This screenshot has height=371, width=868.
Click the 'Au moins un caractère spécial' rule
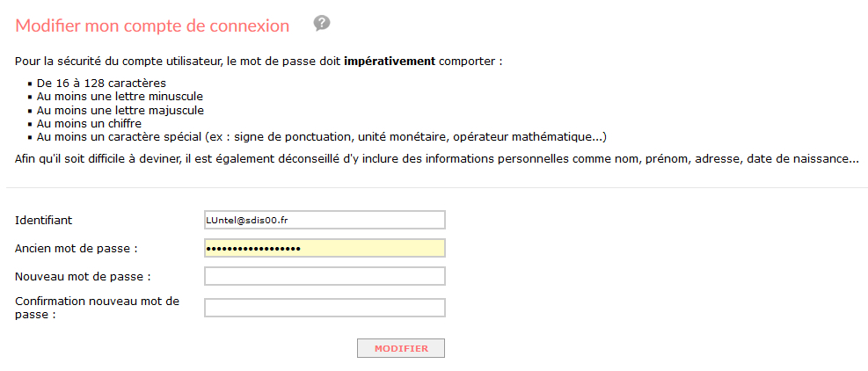322,137
